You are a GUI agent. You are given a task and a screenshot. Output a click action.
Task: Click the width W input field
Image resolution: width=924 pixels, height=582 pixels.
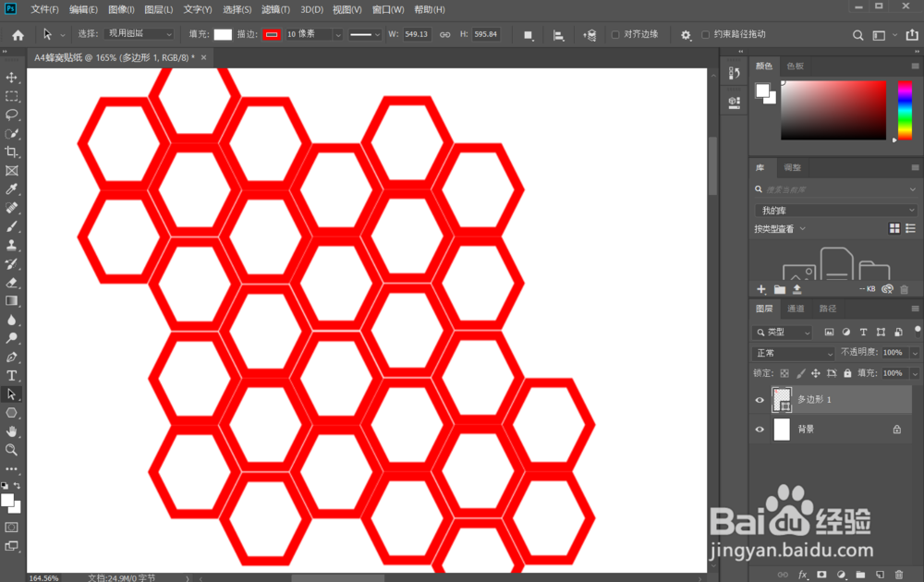point(417,35)
